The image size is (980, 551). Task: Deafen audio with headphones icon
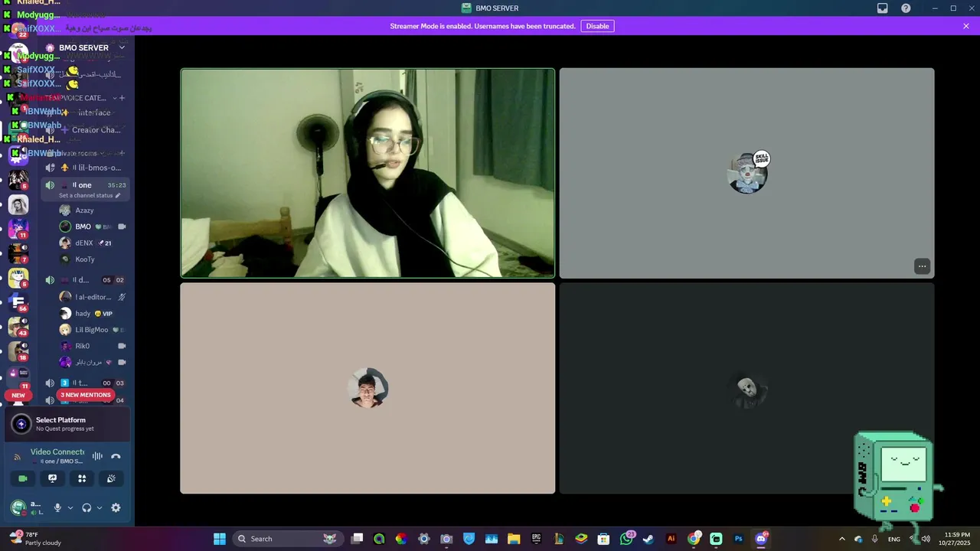tap(87, 507)
